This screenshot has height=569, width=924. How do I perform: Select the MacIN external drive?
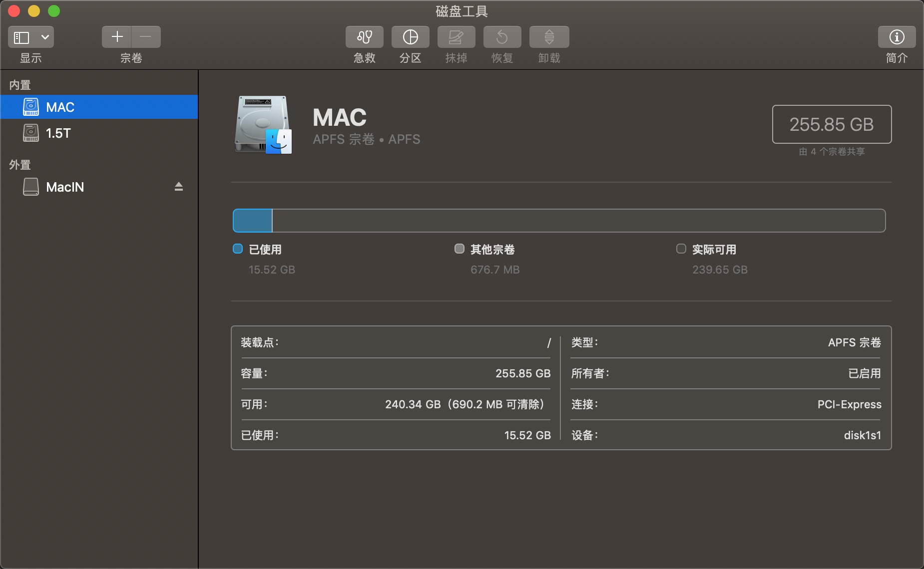[x=64, y=187]
